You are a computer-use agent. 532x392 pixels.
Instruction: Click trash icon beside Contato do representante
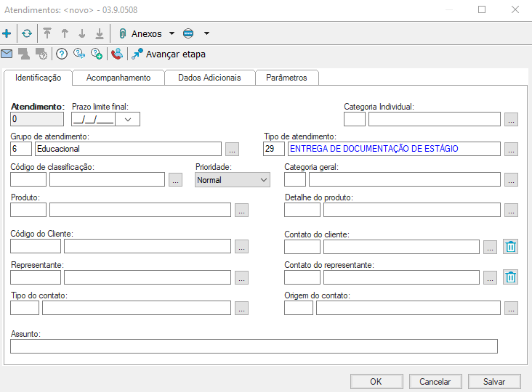point(511,277)
